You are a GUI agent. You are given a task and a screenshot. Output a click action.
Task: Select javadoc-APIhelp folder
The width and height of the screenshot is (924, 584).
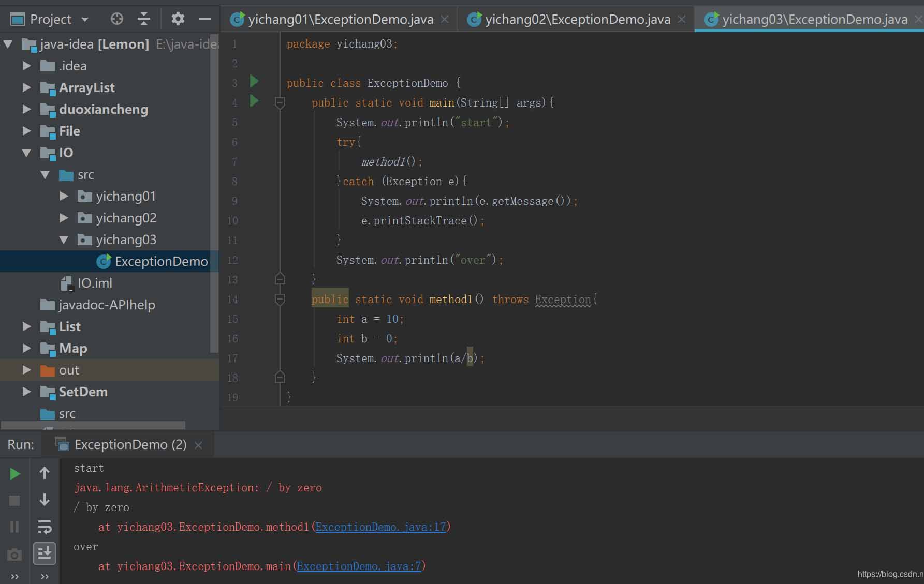pyautogui.click(x=98, y=305)
